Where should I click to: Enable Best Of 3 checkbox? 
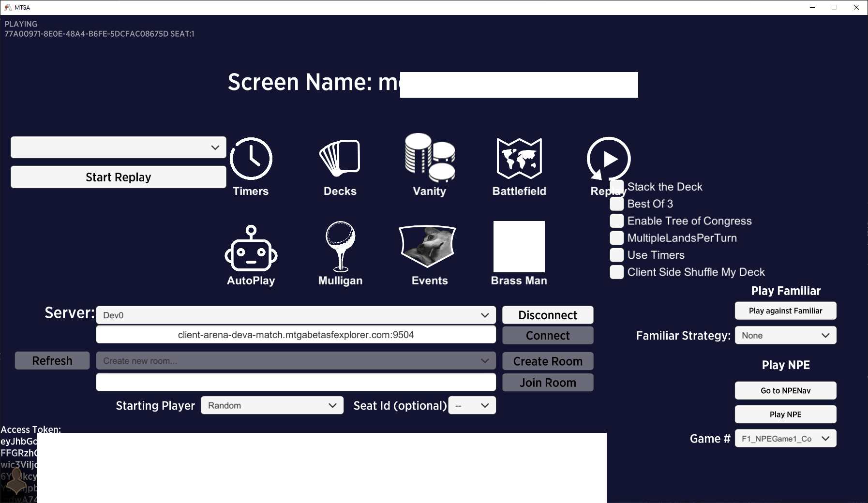(x=616, y=204)
